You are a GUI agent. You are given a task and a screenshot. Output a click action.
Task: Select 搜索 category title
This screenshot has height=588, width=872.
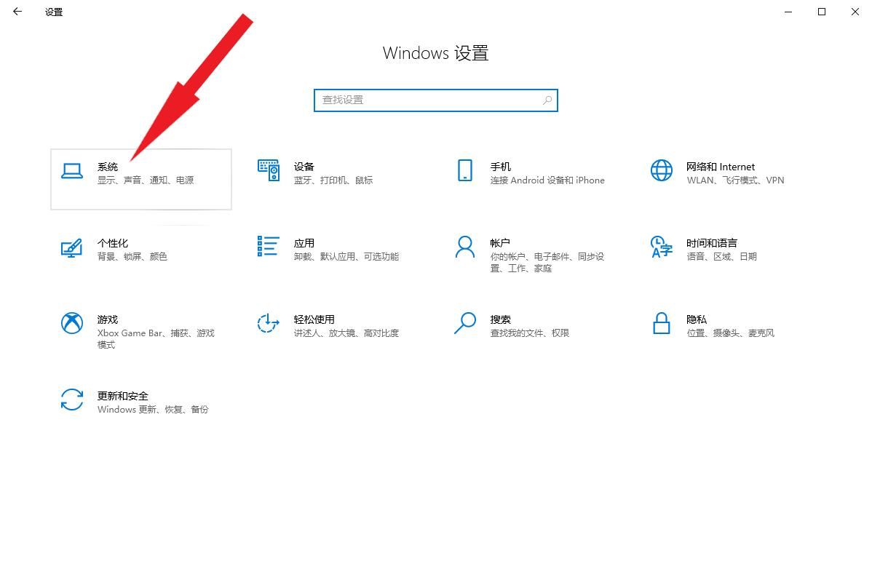point(501,319)
